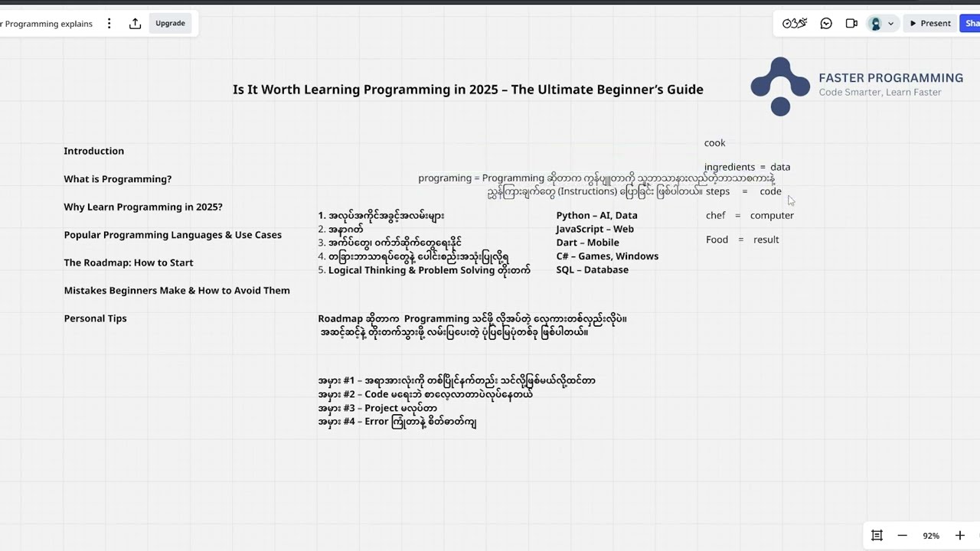Click the user avatar in toolbar
The image size is (980, 551).
(x=876, y=24)
